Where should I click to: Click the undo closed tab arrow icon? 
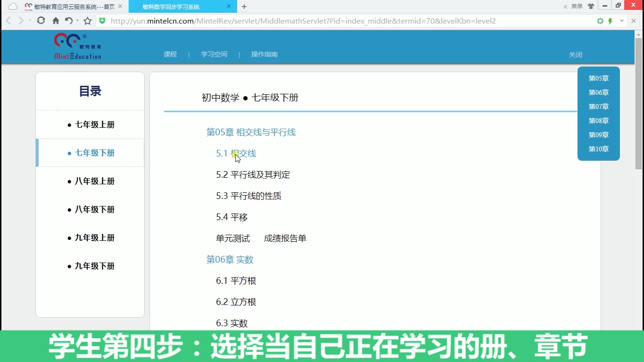69,21
